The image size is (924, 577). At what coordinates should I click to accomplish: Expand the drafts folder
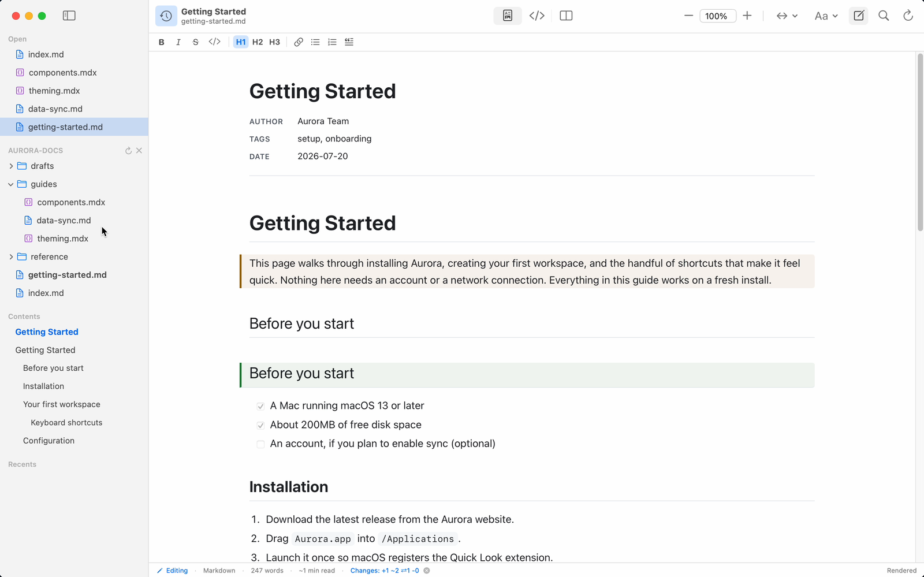click(x=11, y=166)
